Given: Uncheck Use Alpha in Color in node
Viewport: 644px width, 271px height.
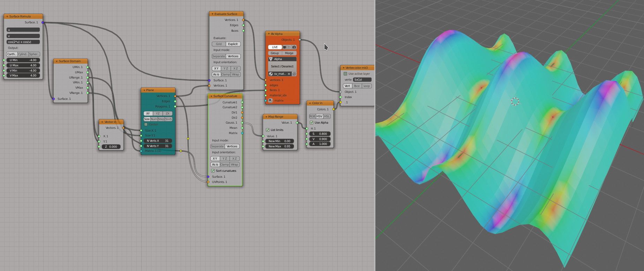Looking at the screenshot, I should (x=312, y=123).
